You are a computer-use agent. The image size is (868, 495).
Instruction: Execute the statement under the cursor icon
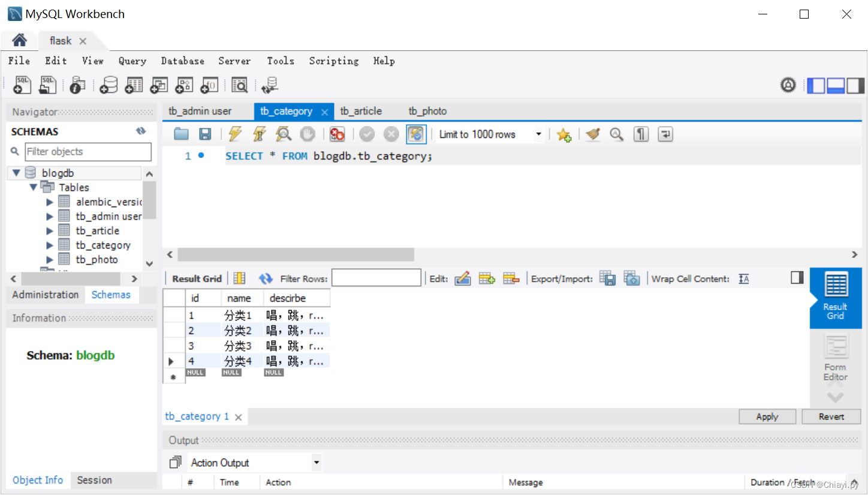tap(259, 134)
